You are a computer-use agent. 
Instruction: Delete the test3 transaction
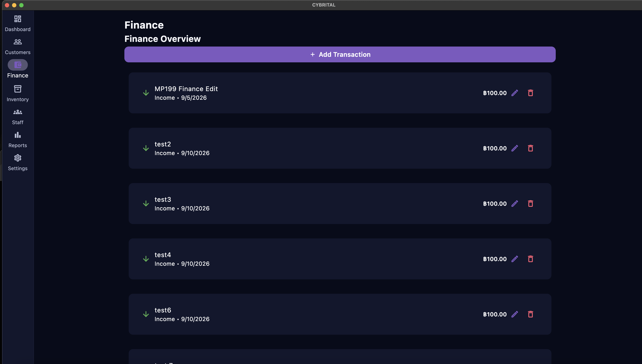click(x=530, y=204)
